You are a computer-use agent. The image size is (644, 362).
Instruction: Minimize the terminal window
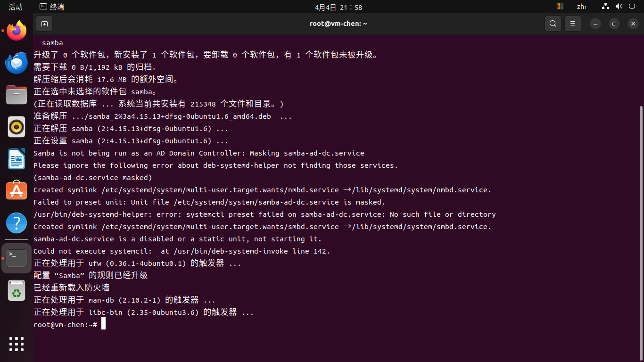(596, 24)
